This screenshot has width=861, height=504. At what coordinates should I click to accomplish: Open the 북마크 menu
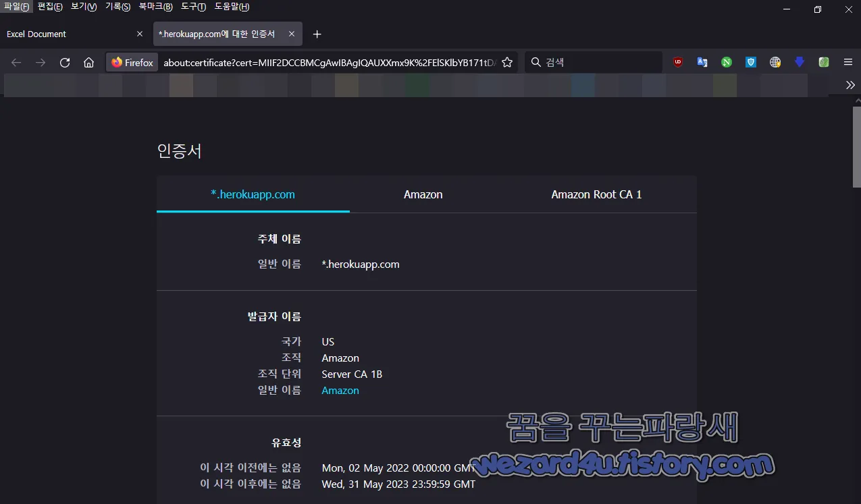coord(155,7)
